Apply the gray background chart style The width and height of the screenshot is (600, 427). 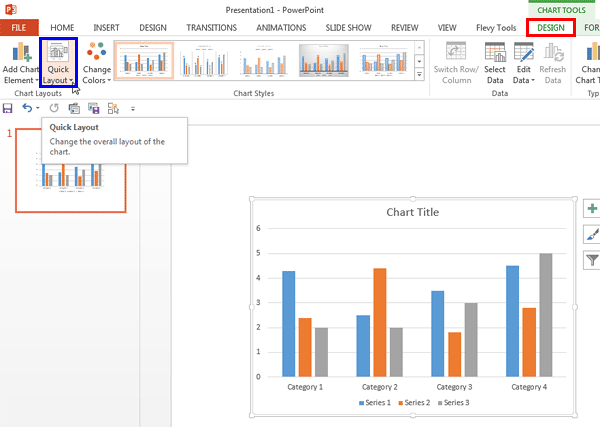click(x=324, y=60)
